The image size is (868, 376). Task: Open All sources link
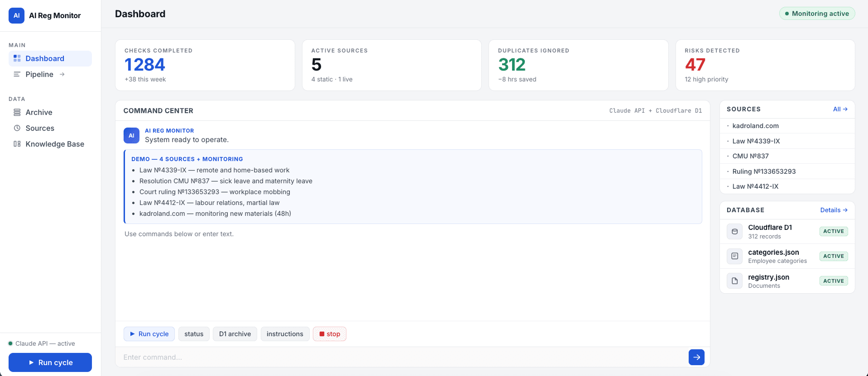tap(840, 109)
